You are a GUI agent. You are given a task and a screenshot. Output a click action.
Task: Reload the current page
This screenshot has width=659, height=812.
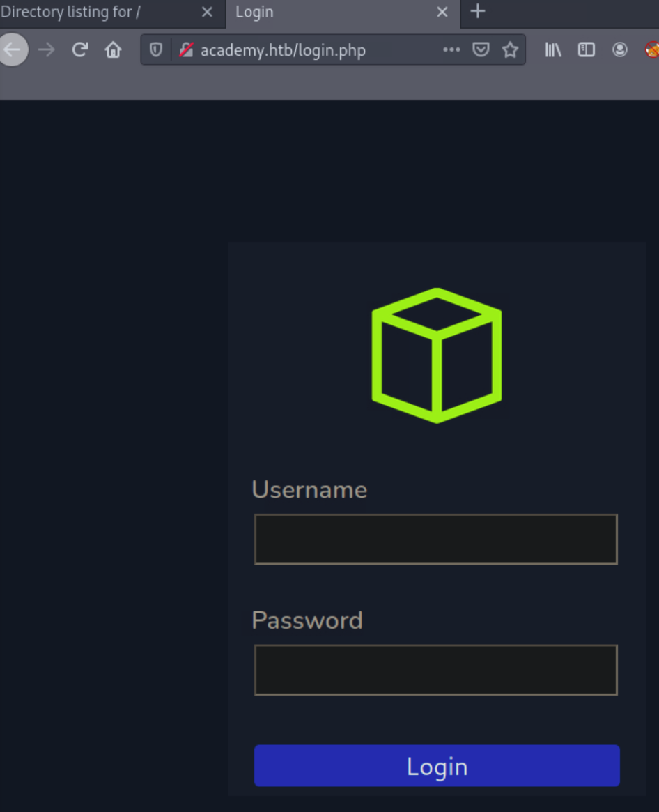79,49
